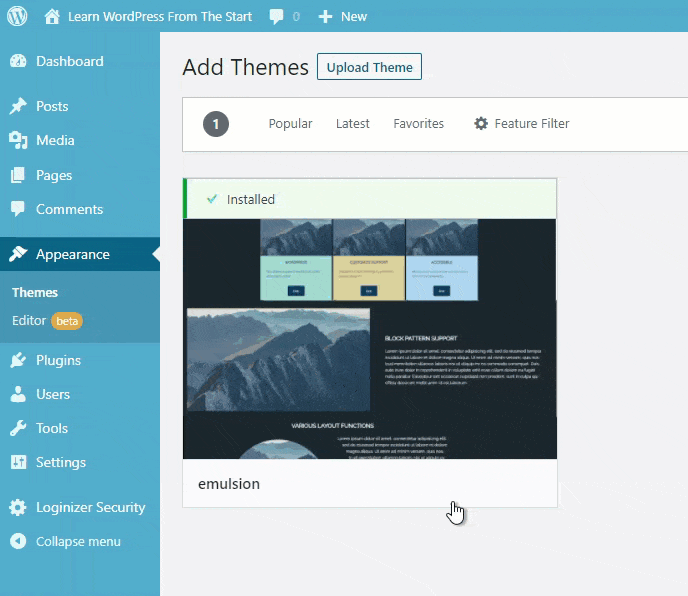Switch to the Latest themes tab
Image resolution: width=688 pixels, height=596 pixels.
tap(353, 123)
